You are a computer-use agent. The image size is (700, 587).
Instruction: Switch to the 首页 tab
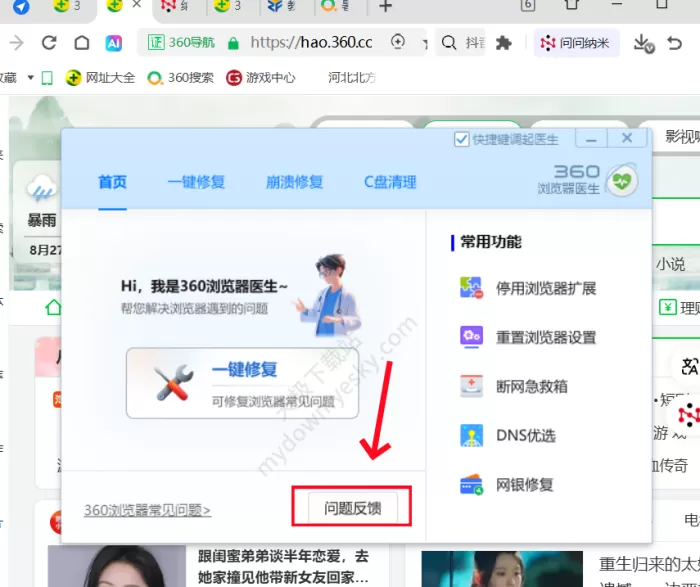click(x=112, y=182)
